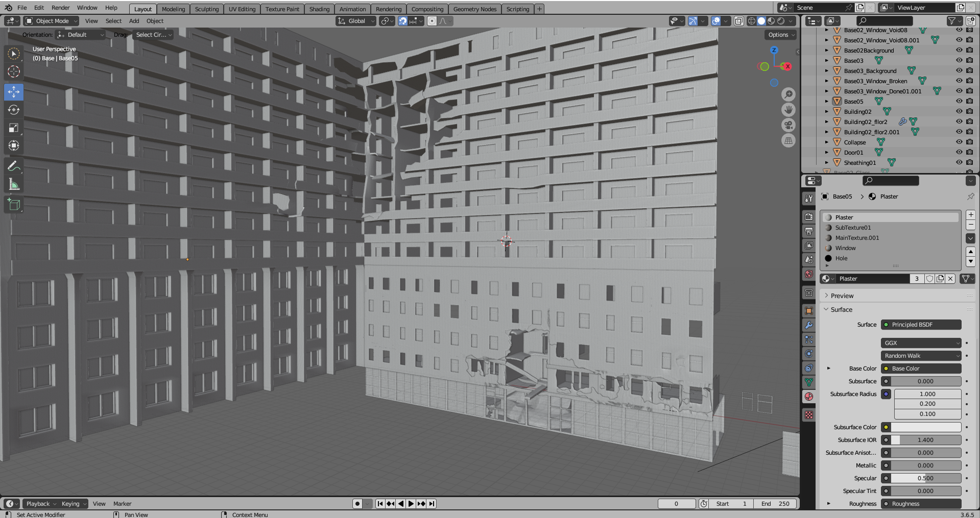Select the Rotate tool

(x=14, y=110)
